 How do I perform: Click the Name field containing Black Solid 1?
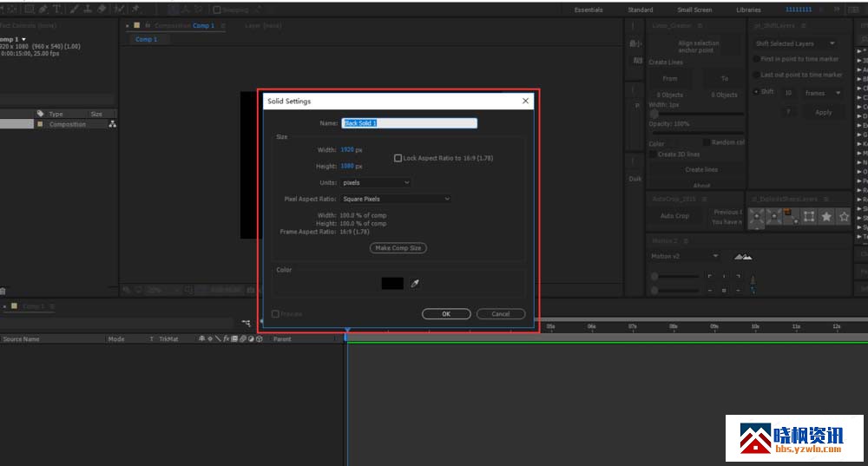409,123
